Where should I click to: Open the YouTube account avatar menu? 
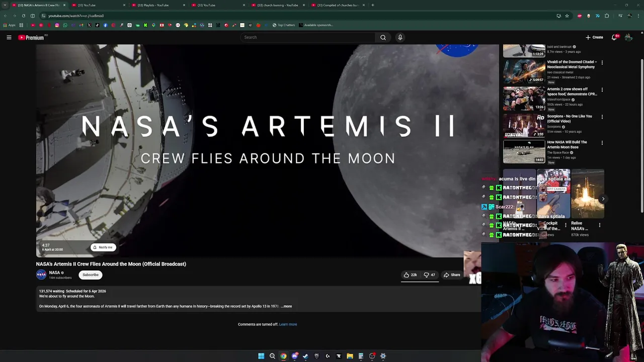(628, 37)
